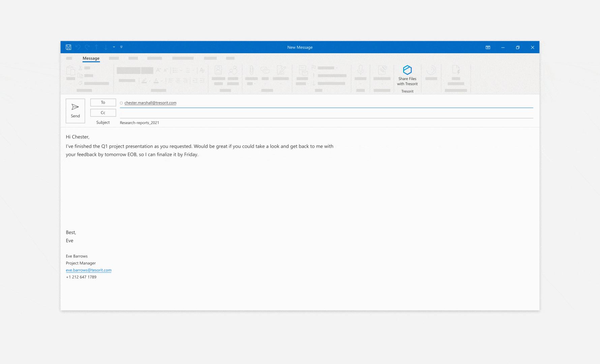Send the email with the Send button
Screen dimensions: 600x364
pos(76,111)
